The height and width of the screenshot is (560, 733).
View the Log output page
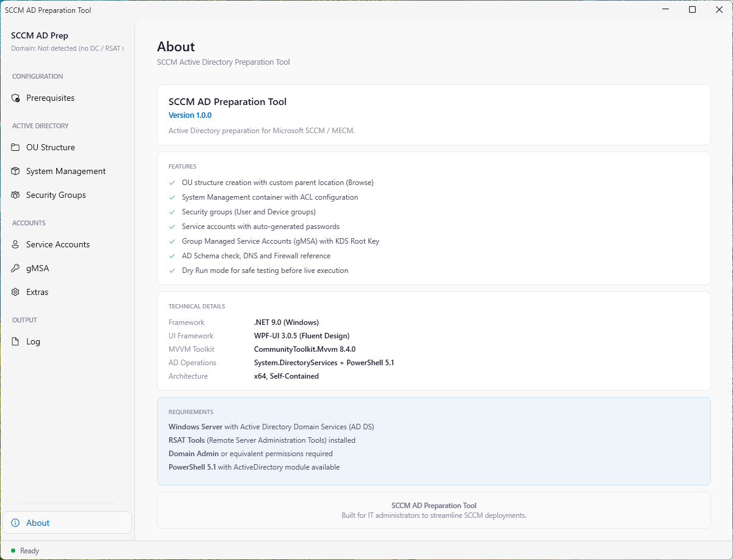pos(67,342)
